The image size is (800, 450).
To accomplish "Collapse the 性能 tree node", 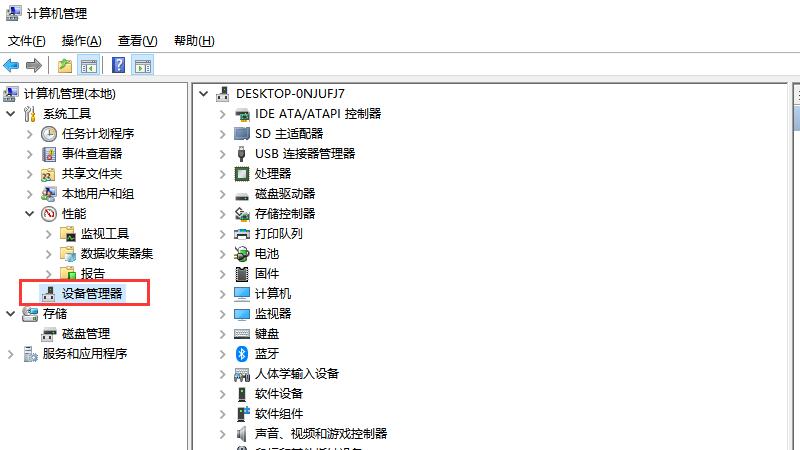I will [x=29, y=213].
